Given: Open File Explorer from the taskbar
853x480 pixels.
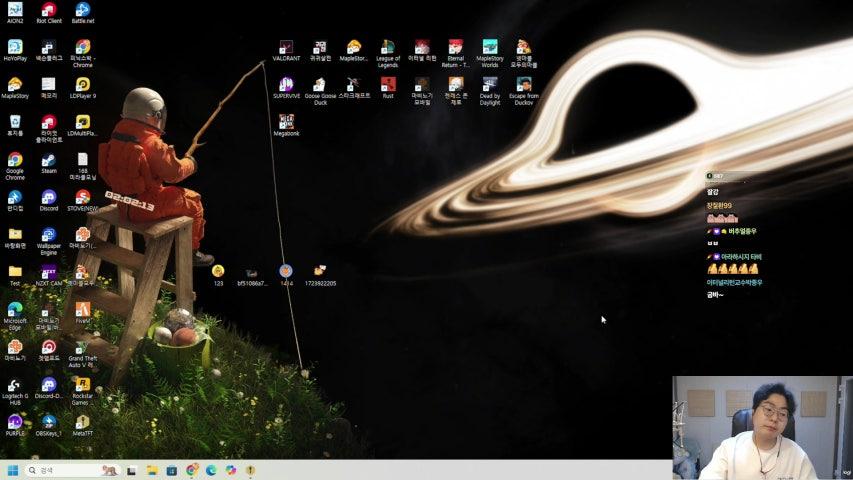Looking at the screenshot, I should 152,470.
